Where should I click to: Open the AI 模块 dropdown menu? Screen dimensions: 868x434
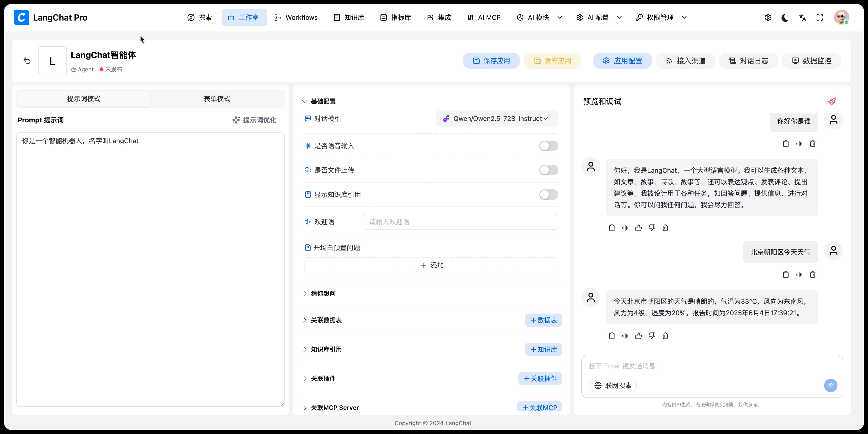540,17
